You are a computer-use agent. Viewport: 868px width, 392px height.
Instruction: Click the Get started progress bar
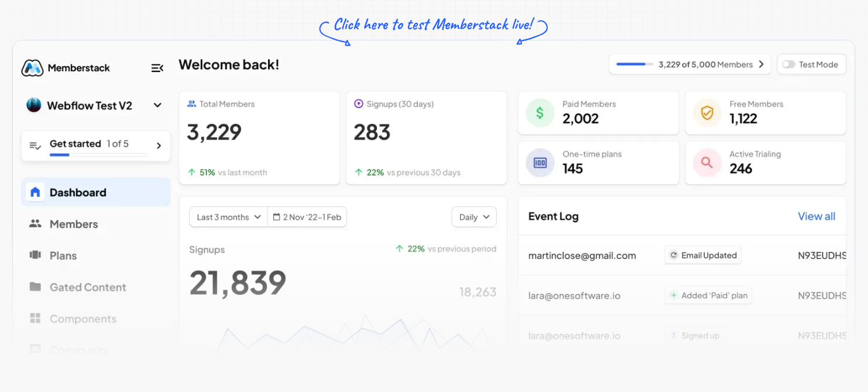click(x=98, y=155)
